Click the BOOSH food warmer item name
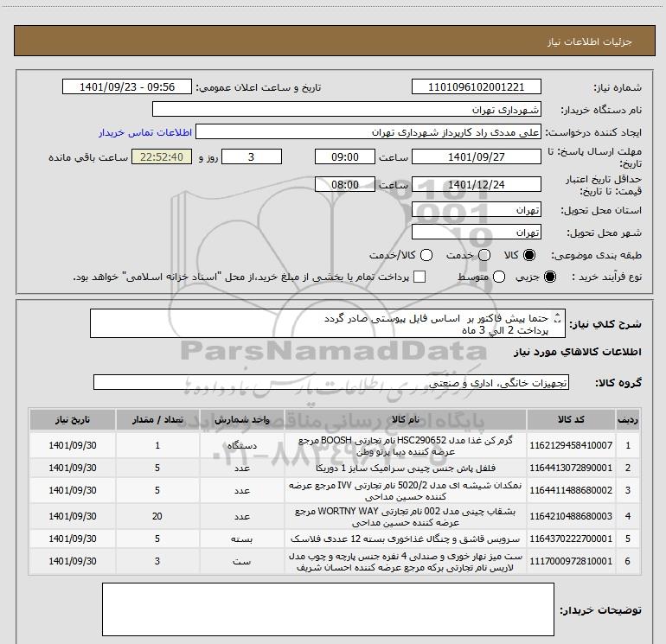The image size is (666, 644). 405,446
